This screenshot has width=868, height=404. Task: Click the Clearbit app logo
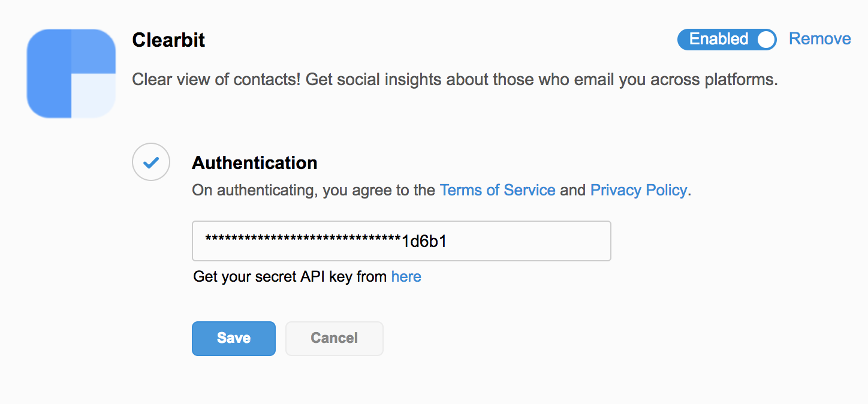click(x=71, y=73)
